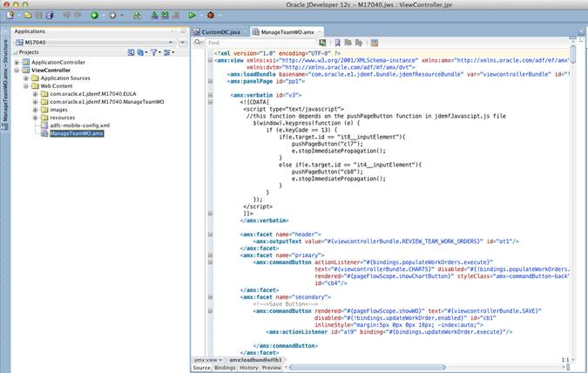Collapse the amx:verbatim code fold

click(x=211, y=95)
